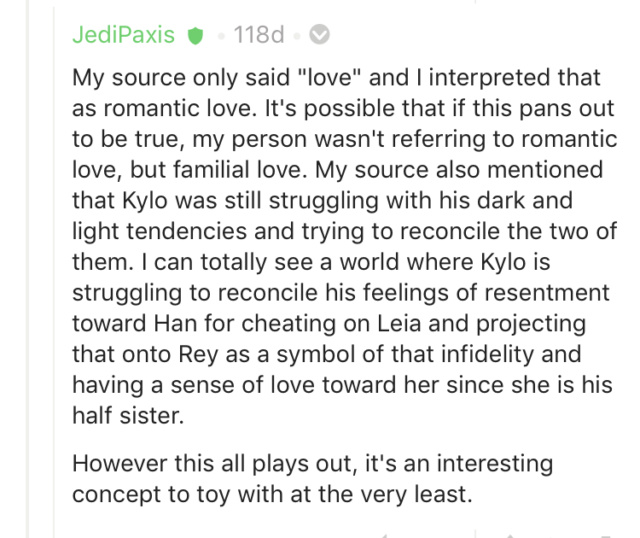The height and width of the screenshot is (538, 640).
Task: Click the paragraph beginning "My source only said"
Action: pos(344,246)
